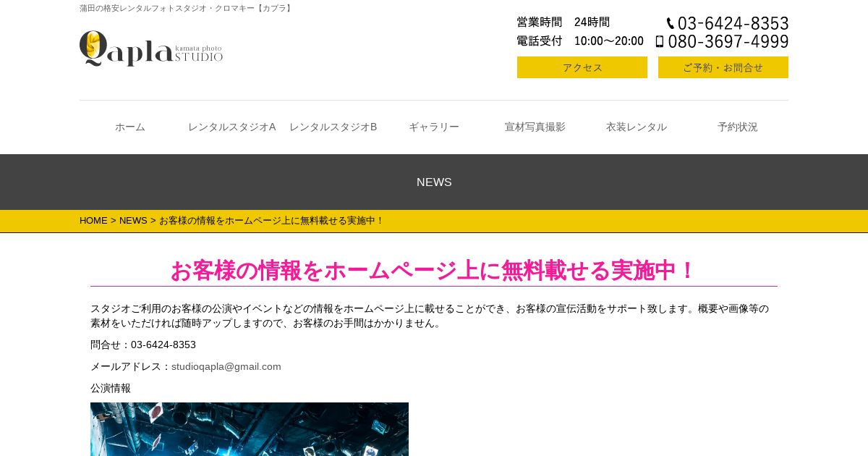Click the NEWS breadcrumb link

pyautogui.click(x=133, y=221)
